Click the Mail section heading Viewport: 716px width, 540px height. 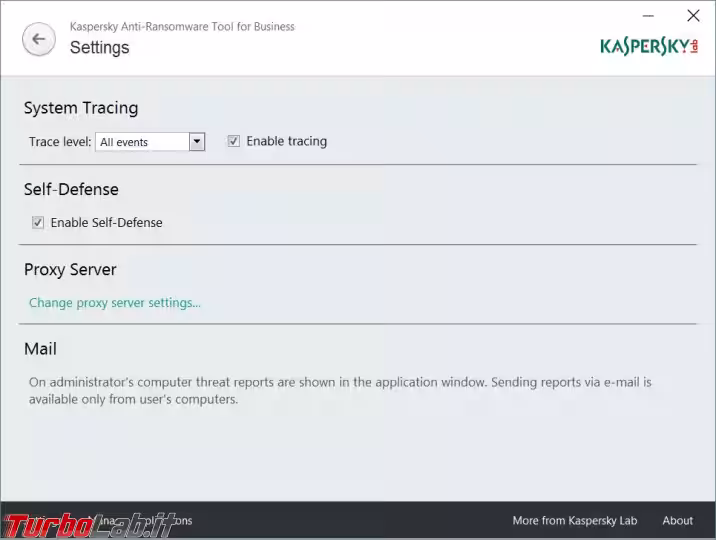click(40, 349)
